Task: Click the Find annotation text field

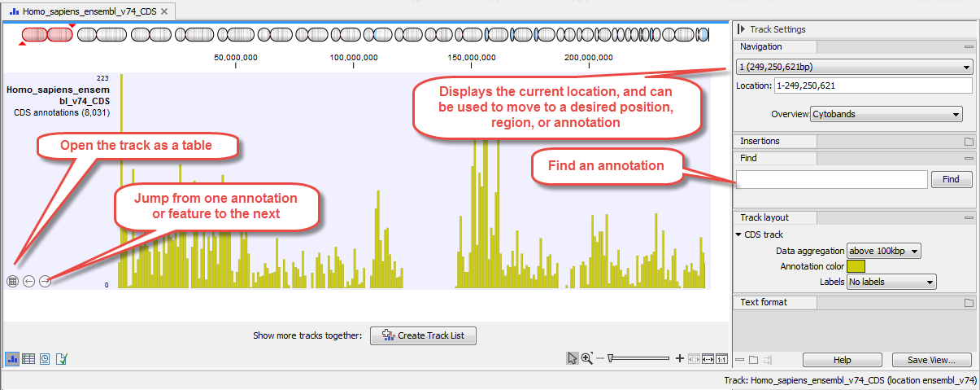Action: (x=831, y=180)
